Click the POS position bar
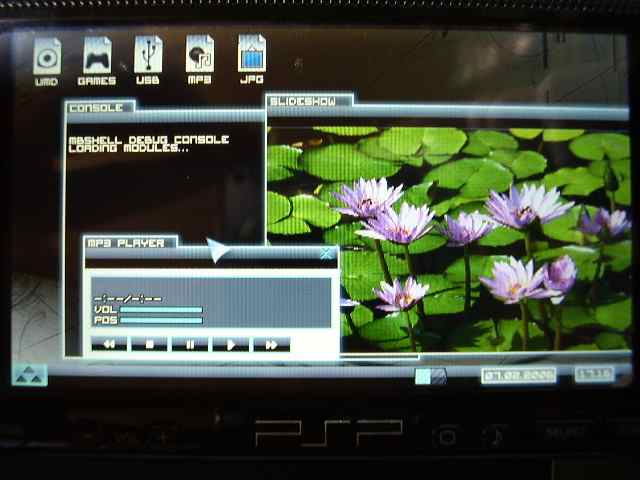Viewport: 640px width, 480px height. pyautogui.click(x=161, y=321)
